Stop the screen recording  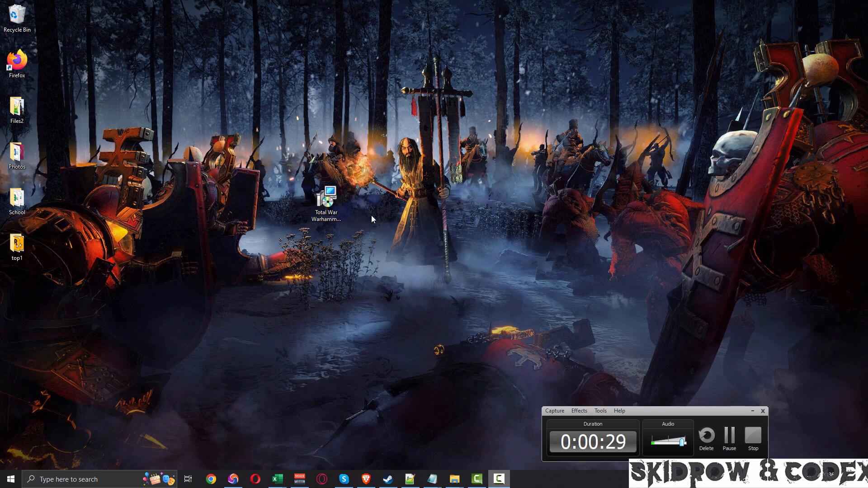753,437
